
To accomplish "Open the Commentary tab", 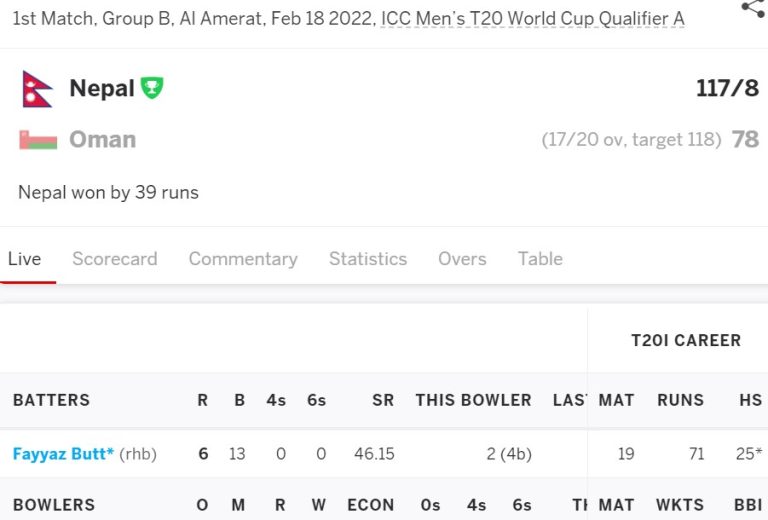I will point(243,259).
